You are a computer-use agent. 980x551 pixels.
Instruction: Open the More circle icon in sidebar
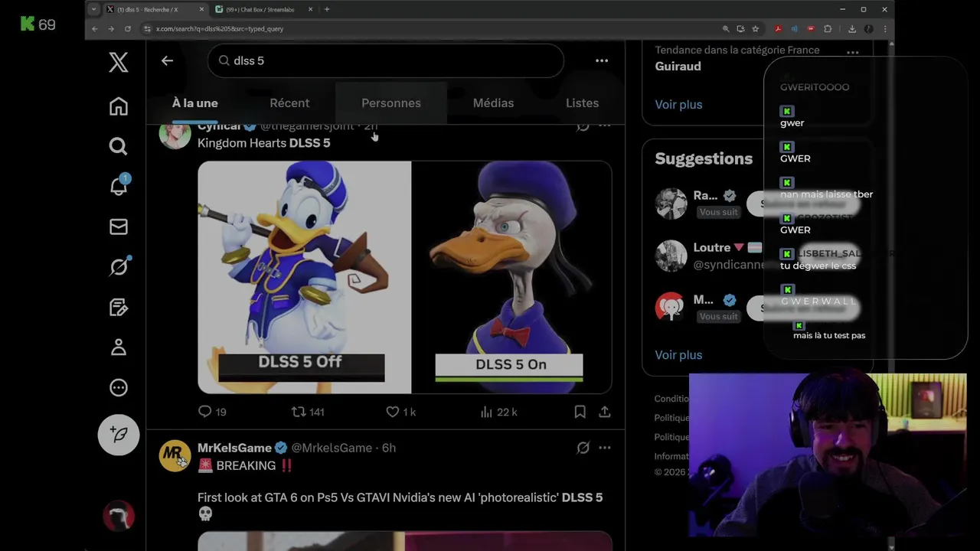pyautogui.click(x=118, y=388)
